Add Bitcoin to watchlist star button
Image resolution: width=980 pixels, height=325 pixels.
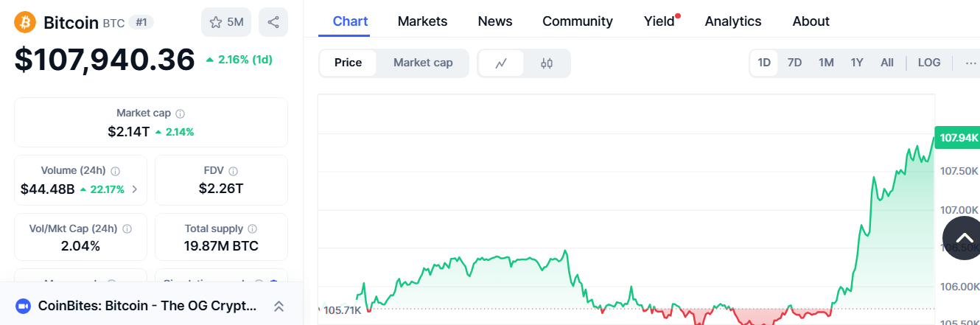tap(226, 22)
